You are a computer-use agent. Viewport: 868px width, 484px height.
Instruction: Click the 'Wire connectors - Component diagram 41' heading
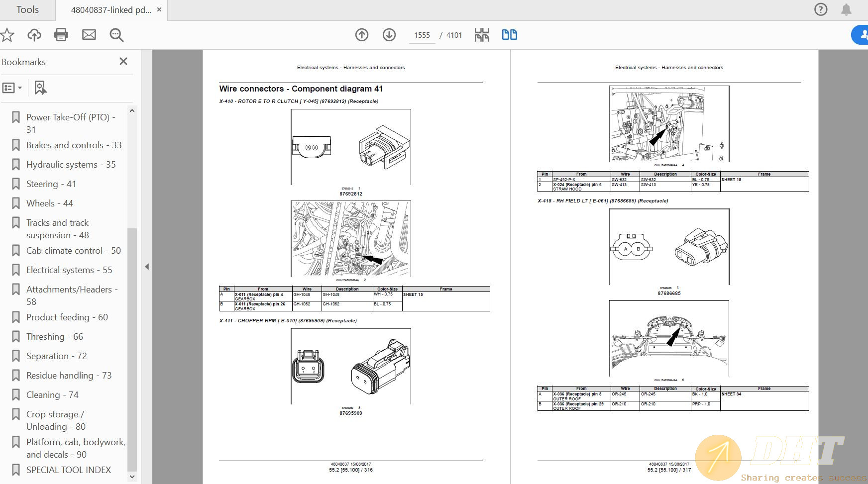point(301,89)
